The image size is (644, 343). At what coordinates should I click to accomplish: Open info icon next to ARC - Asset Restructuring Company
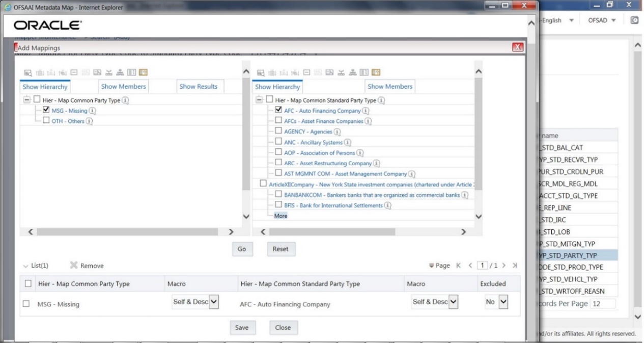point(377,163)
